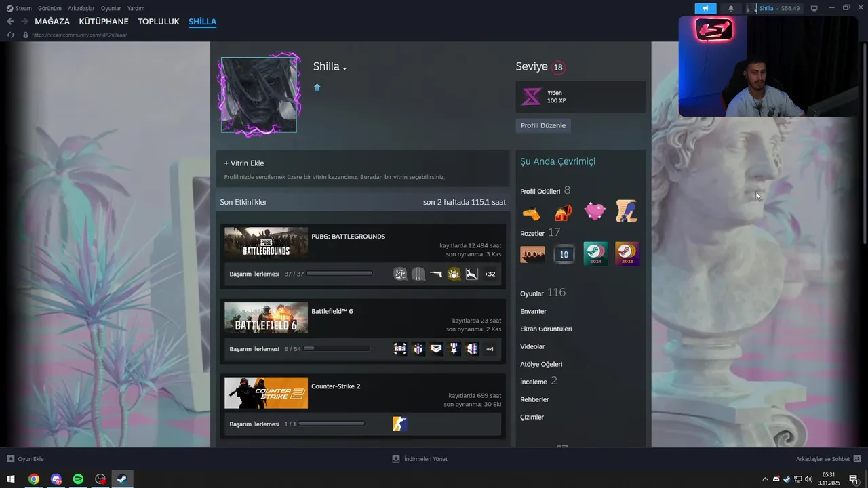This screenshot has width=868, height=488.
Task: Open Spotify from the Windows taskbar
Action: coord(78,479)
